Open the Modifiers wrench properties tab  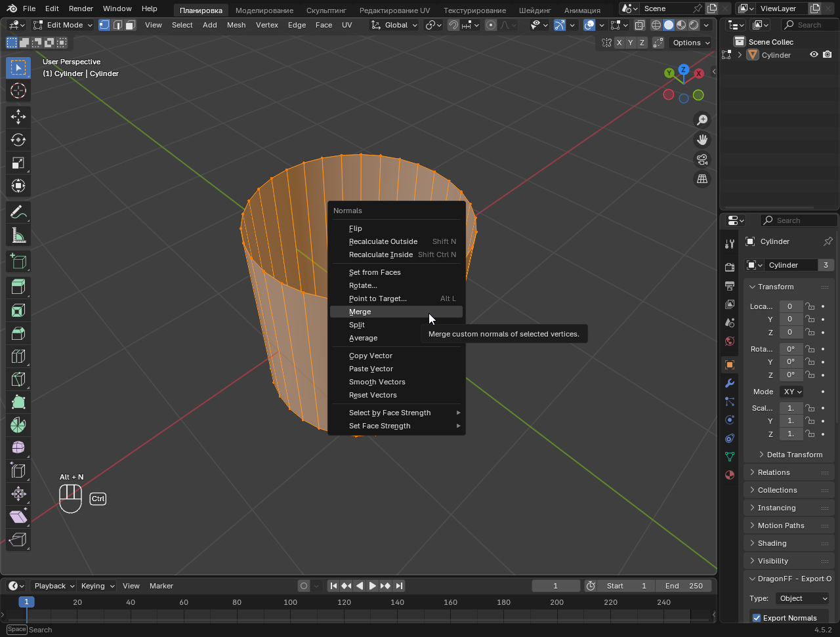point(730,383)
